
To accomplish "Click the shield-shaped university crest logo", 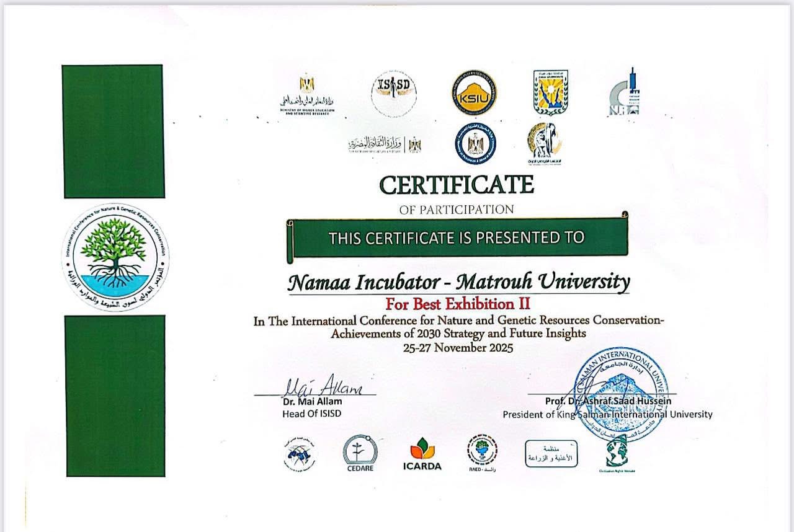I will (x=550, y=92).
